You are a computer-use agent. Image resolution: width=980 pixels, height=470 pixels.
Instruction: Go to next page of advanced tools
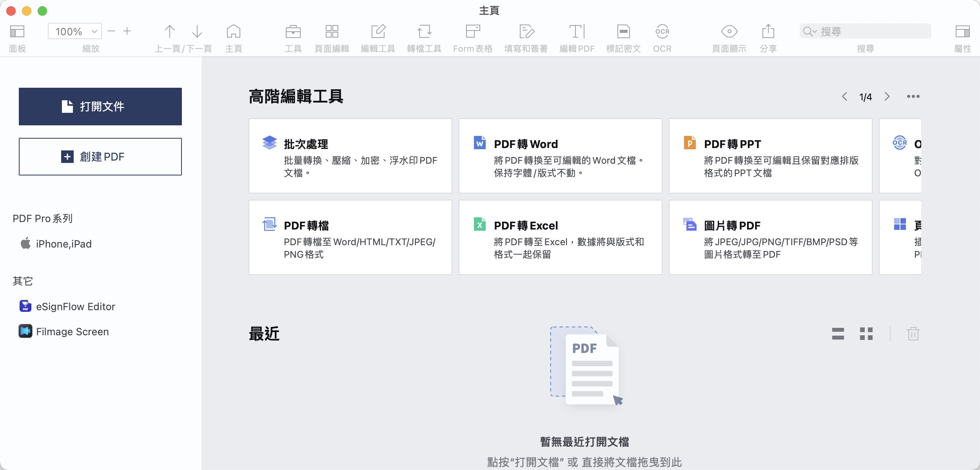(887, 97)
